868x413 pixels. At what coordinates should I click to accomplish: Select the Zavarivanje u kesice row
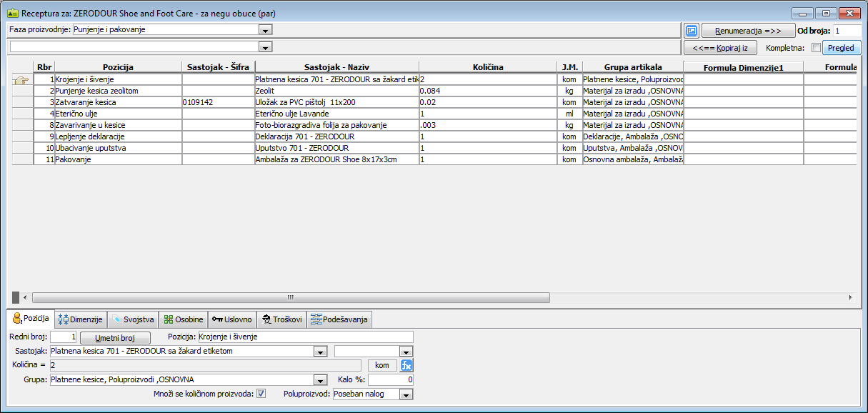coord(118,126)
